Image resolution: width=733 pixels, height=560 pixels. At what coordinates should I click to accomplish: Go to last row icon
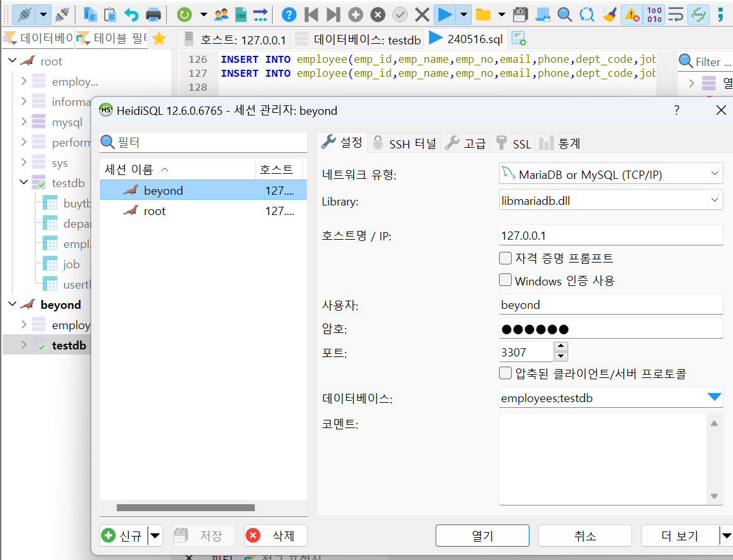point(333,15)
